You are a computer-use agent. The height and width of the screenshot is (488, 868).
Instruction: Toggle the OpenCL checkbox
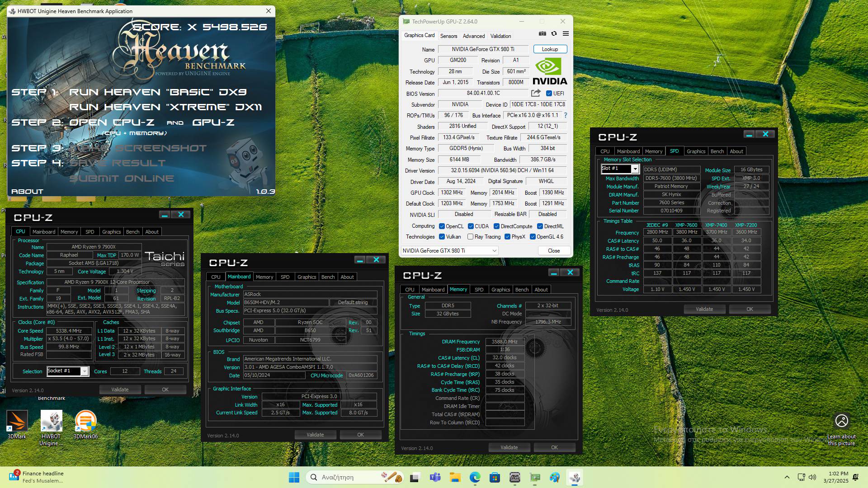click(x=442, y=226)
